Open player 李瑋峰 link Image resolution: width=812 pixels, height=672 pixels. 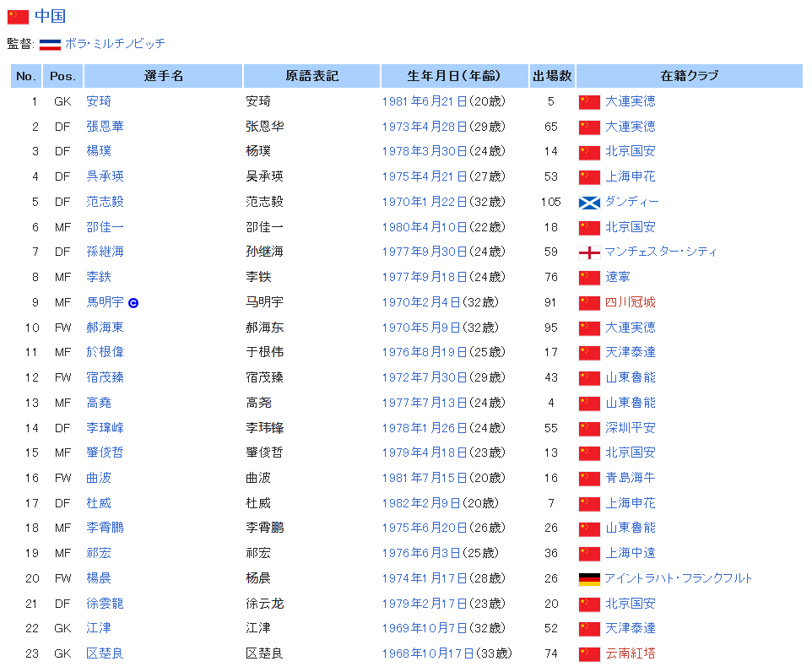click(105, 428)
